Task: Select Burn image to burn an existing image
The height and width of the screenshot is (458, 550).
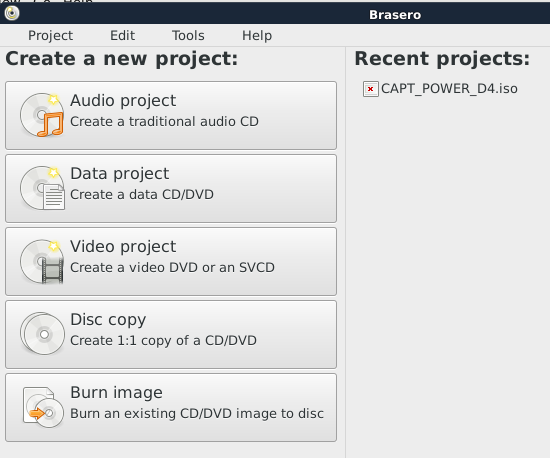Action: coord(171,407)
